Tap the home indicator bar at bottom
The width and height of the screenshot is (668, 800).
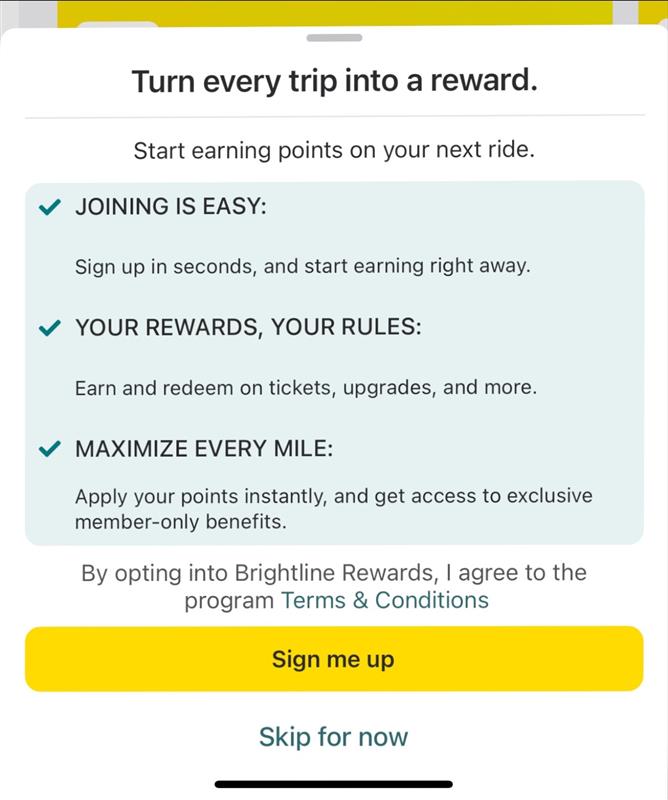pyautogui.click(x=334, y=784)
